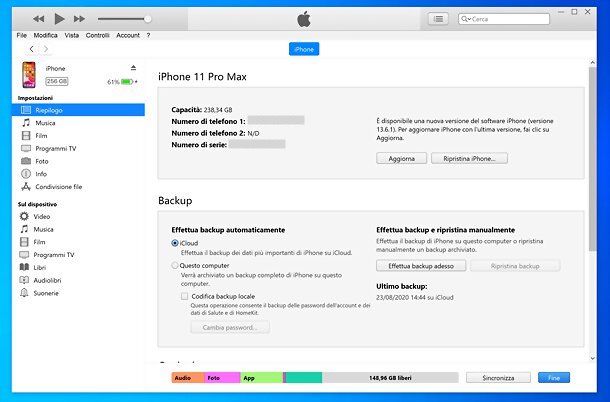Open the Vista menu
Viewport: 610px width, 402px height.
coord(72,35)
